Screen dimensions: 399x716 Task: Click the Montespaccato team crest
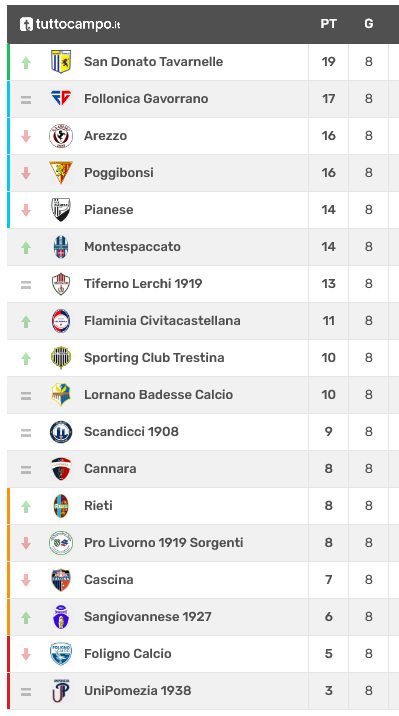pos(61,247)
